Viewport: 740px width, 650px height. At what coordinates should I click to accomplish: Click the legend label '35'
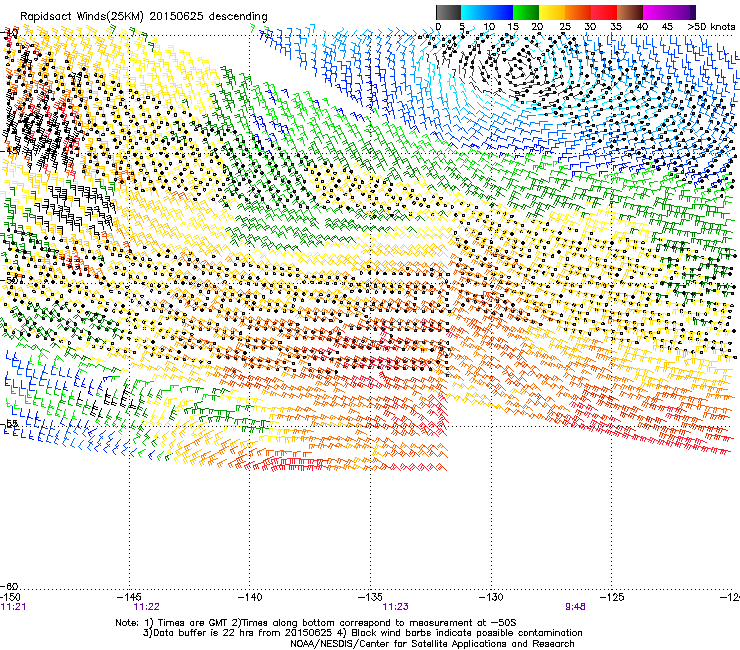point(616,27)
